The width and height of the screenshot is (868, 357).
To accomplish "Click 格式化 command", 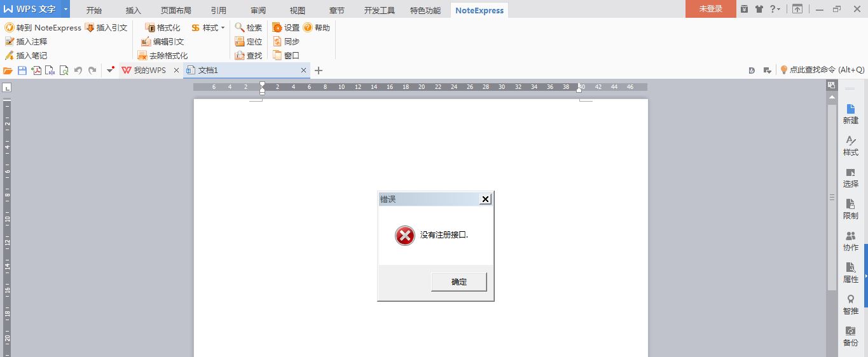I will pos(163,28).
